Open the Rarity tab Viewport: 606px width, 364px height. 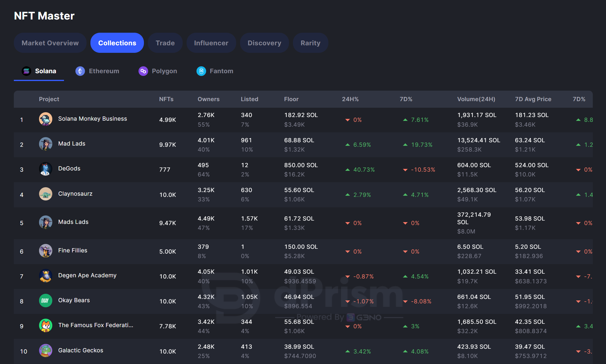[310, 43]
